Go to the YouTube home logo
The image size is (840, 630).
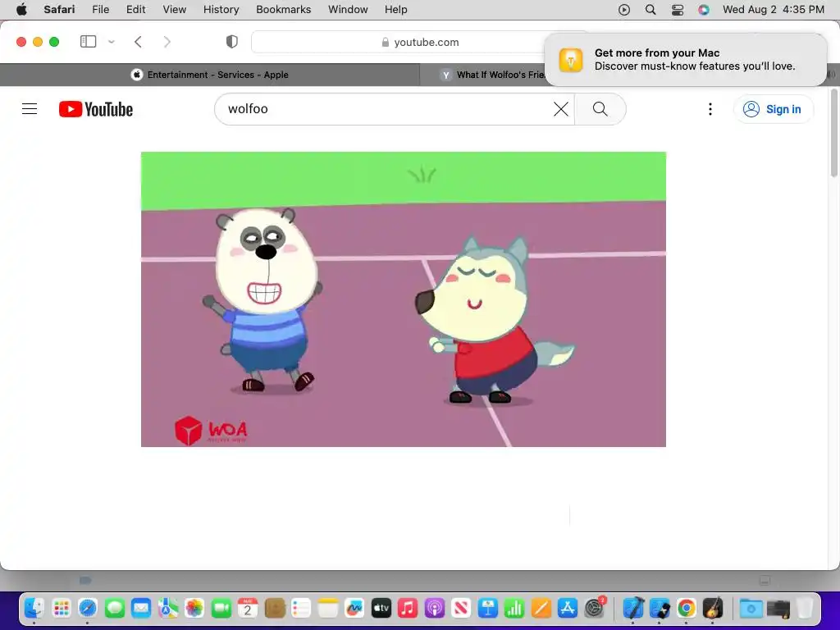pyautogui.click(x=96, y=109)
